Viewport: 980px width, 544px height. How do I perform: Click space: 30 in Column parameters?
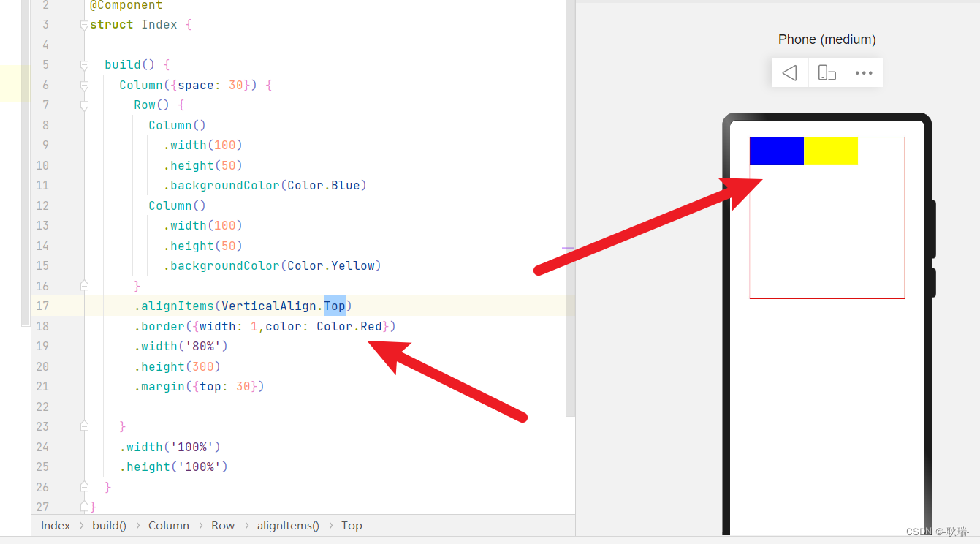[210, 85]
